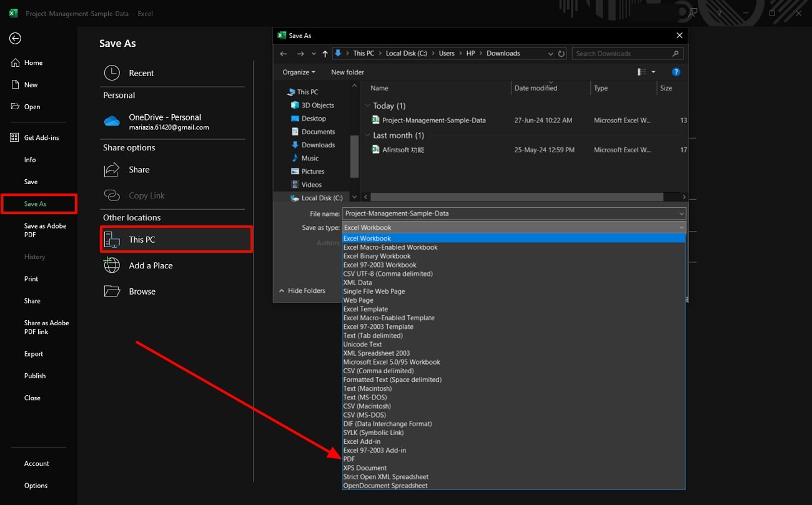
Task: Select the Afirstsoft file
Action: (403, 150)
